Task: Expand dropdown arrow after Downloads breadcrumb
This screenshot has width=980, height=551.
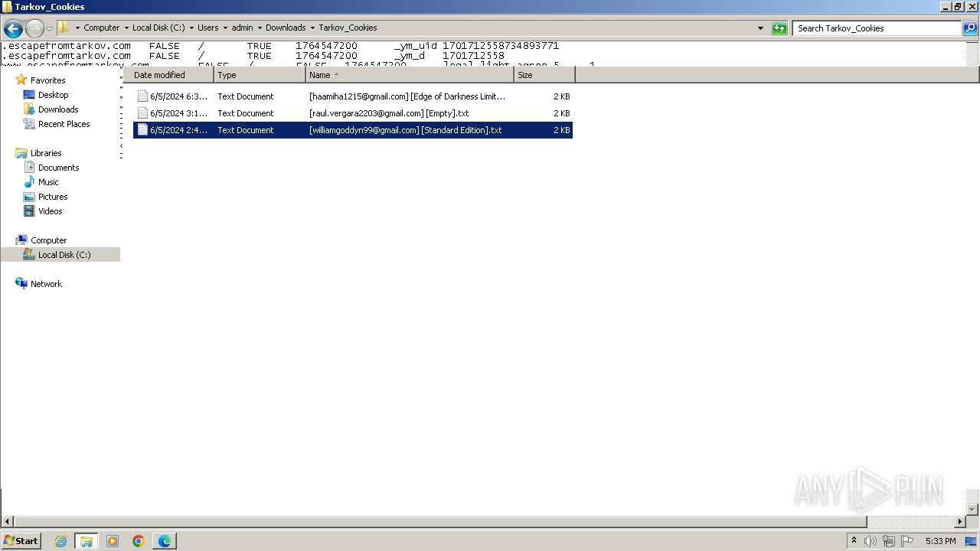Action: pyautogui.click(x=312, y=28)
